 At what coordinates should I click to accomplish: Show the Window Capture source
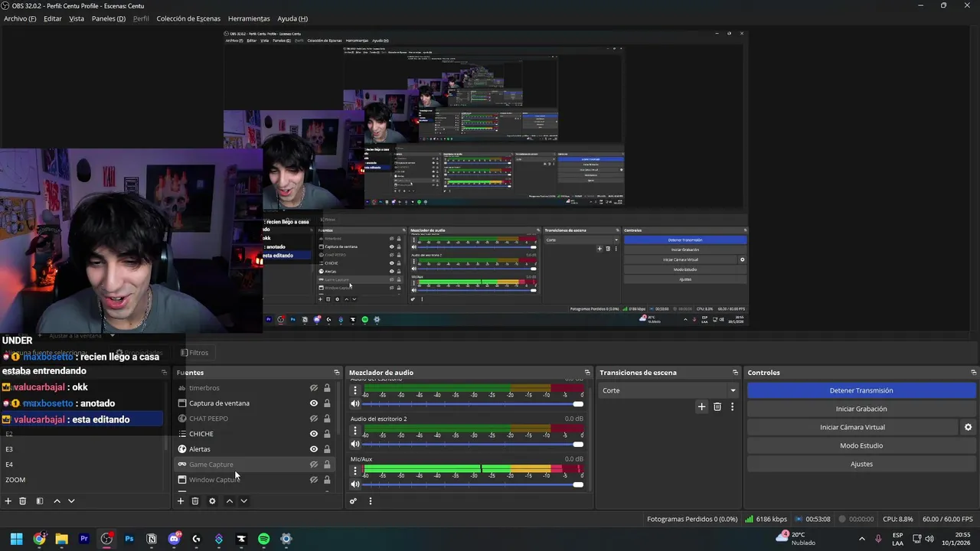tap(313, 480)
